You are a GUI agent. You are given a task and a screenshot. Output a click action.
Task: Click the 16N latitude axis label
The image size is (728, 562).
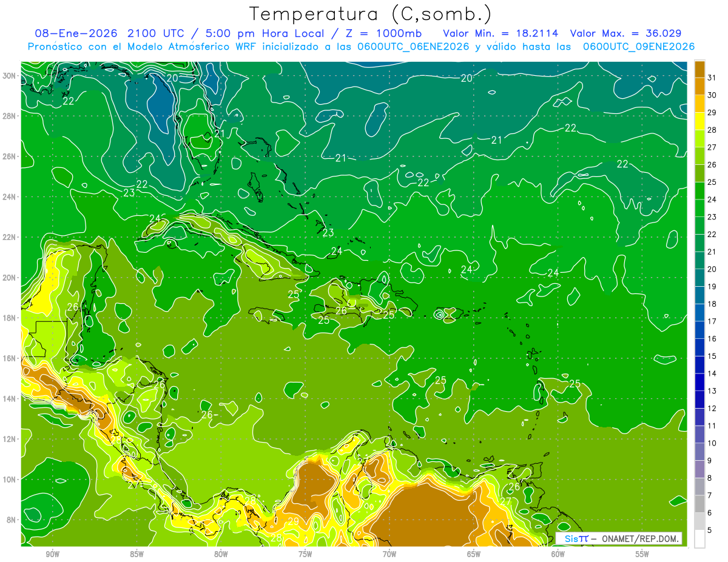pos(10,358)
